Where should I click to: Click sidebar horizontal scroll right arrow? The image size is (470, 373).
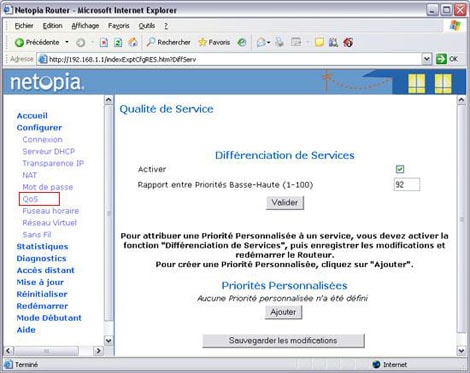(x=98, y=351)
